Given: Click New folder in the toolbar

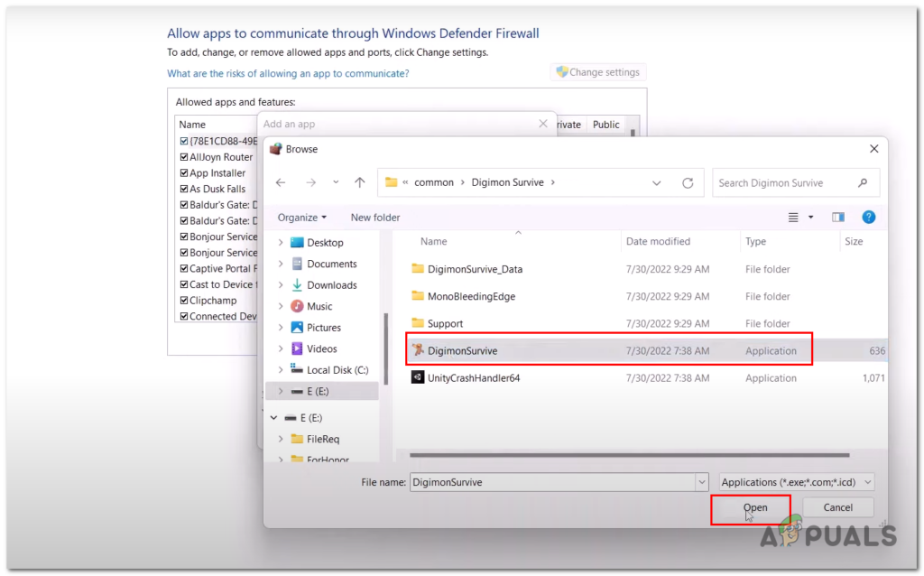Looking at the screenshot, I should (x=375, y=218).
